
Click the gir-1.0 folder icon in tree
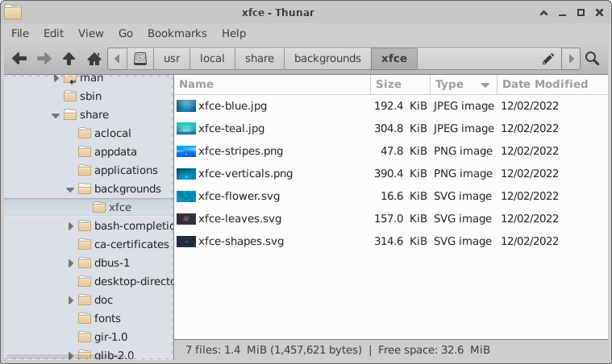85,337
